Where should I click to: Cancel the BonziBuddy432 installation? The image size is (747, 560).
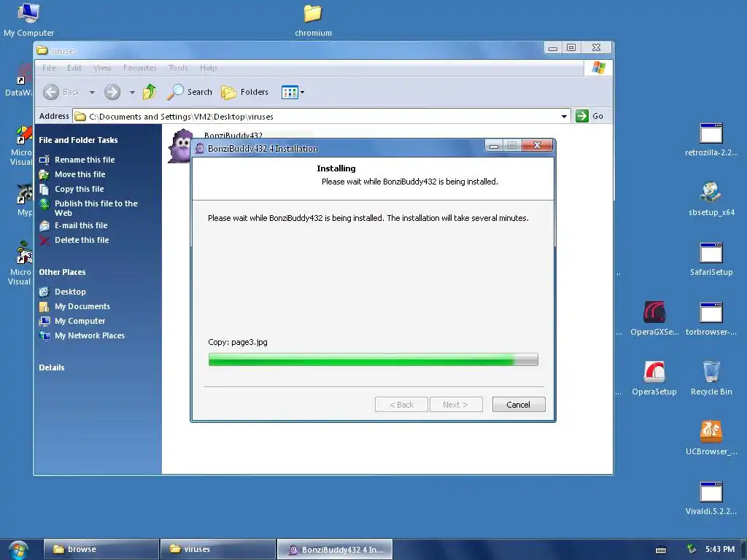click(519, 404)
